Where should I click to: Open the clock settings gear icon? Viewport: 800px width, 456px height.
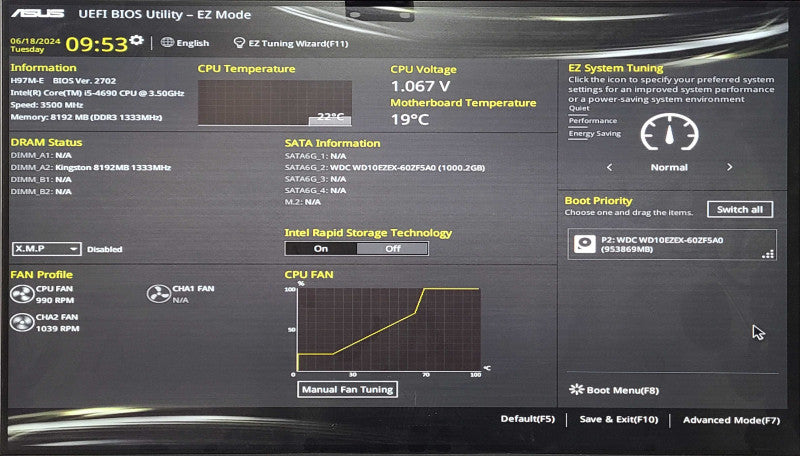[136, 40]
